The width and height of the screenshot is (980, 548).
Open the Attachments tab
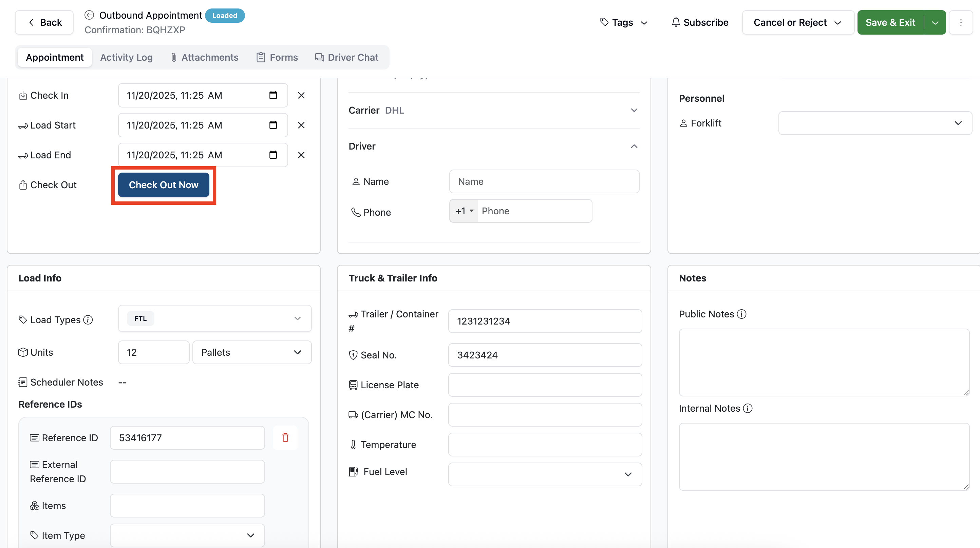205,57
